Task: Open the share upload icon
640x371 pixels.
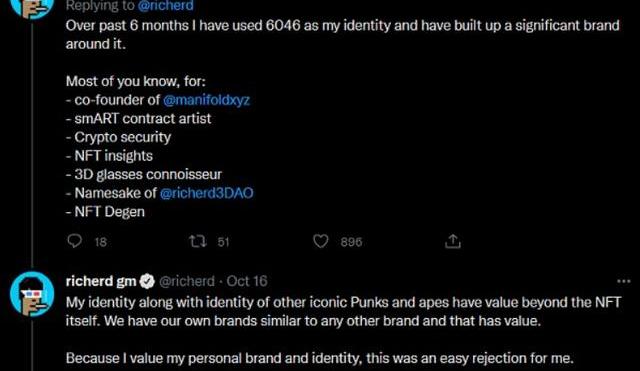Action: click(453, 241)
